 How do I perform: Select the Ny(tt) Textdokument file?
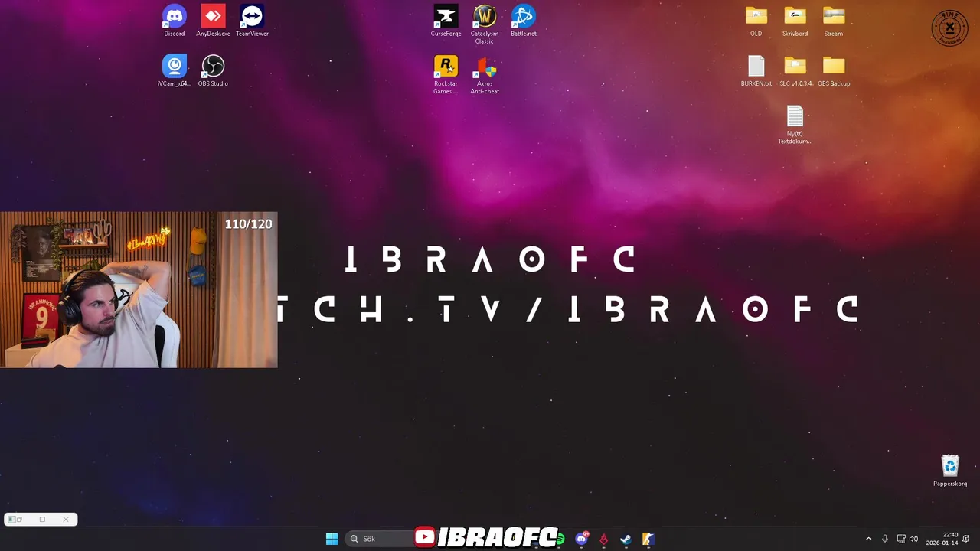(x=795, y=124)
